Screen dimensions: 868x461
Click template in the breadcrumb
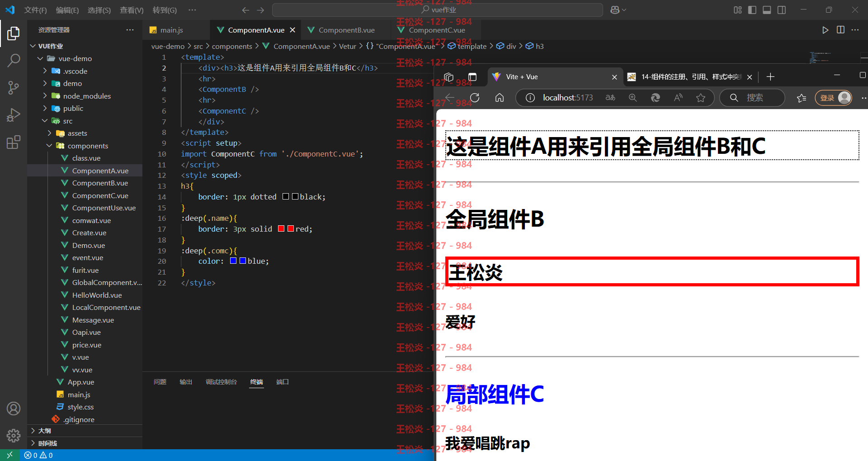click(472, 46)
